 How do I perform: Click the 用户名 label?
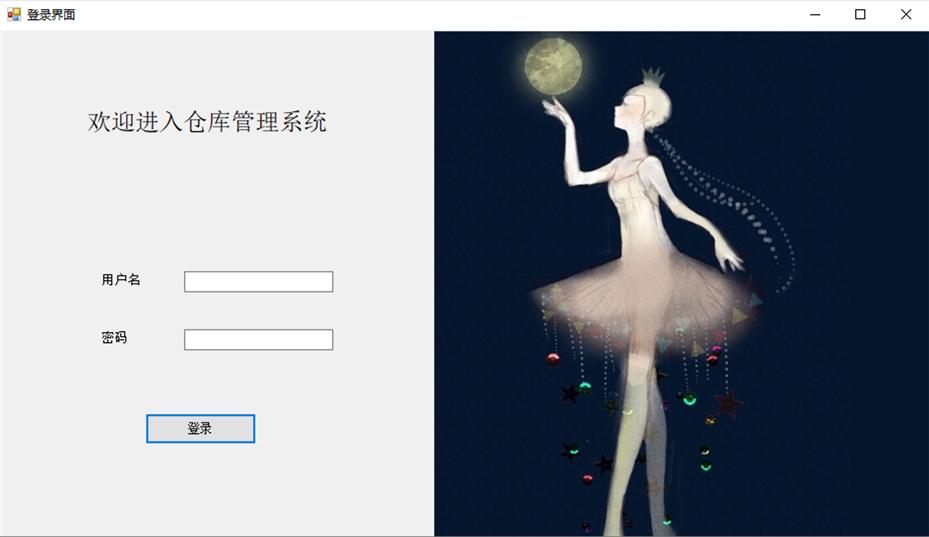tap(121, 280)
